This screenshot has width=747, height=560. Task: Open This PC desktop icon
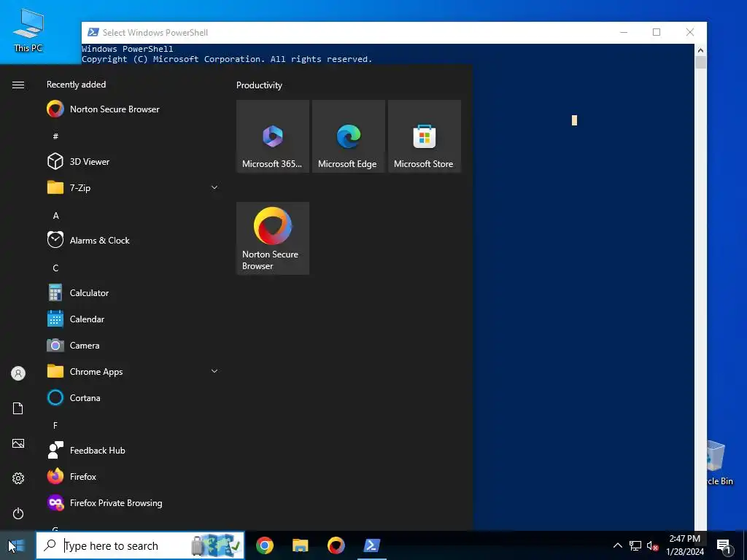28,31
